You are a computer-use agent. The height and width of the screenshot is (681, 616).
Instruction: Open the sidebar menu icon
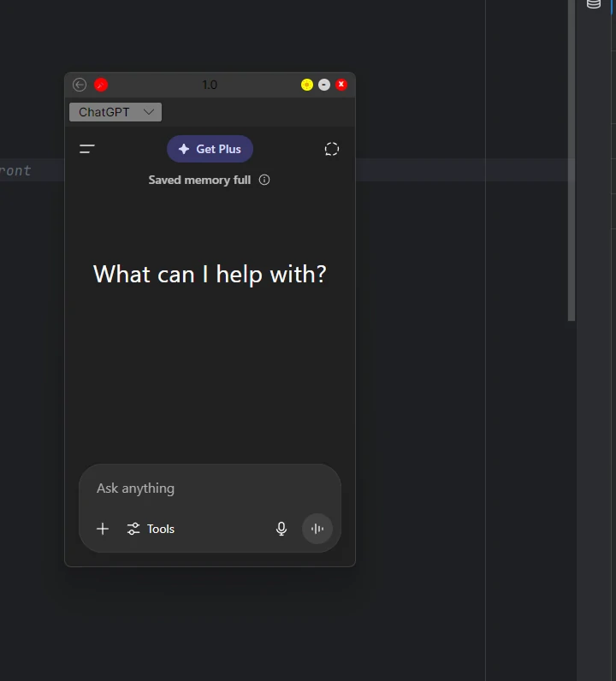click(x=87, y=149)
